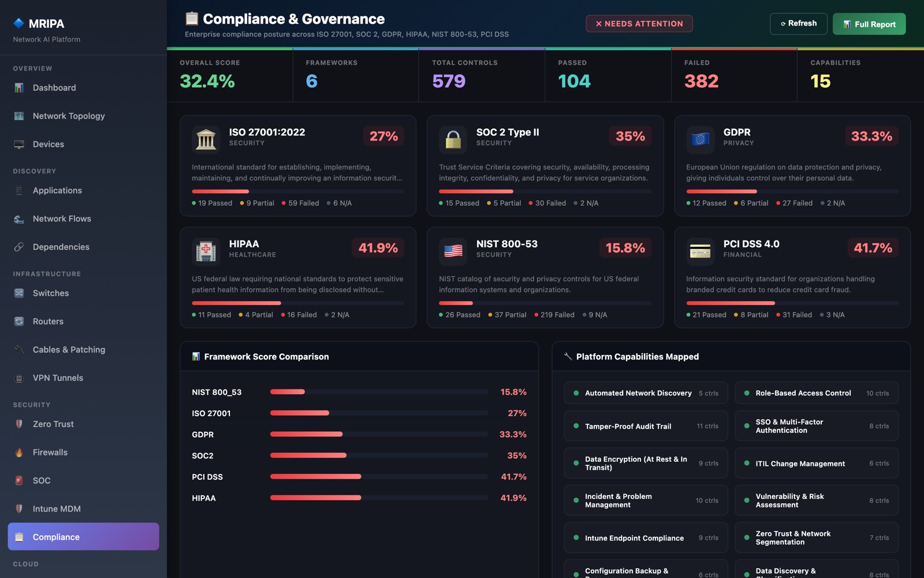
Task: Navigate to Zero Trust
Action: pyautogui.click(x=84, y=424)
